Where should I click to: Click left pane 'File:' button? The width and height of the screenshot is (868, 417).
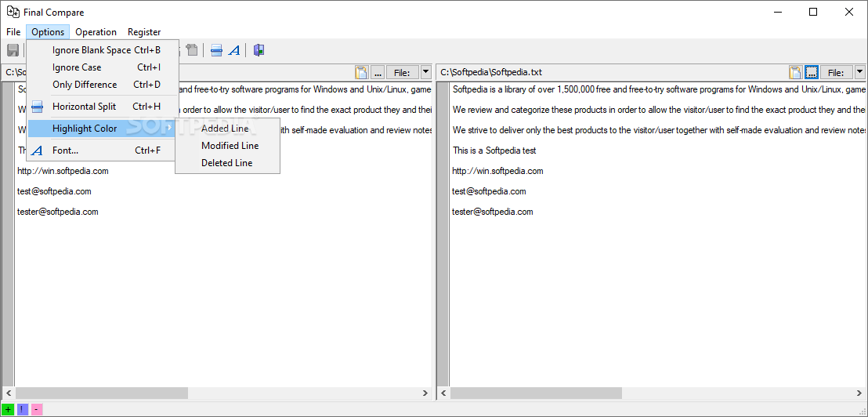[x=403, y=72]
